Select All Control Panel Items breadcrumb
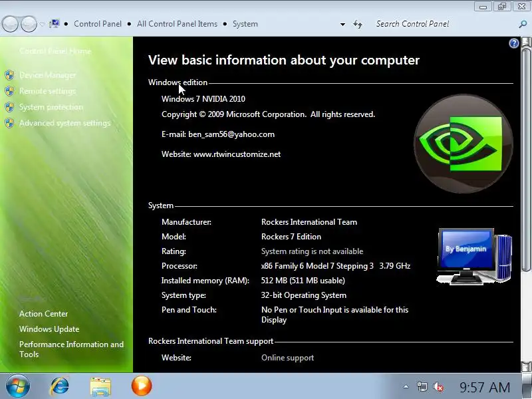This screenshot has width=532, height=399. (177, 24)
